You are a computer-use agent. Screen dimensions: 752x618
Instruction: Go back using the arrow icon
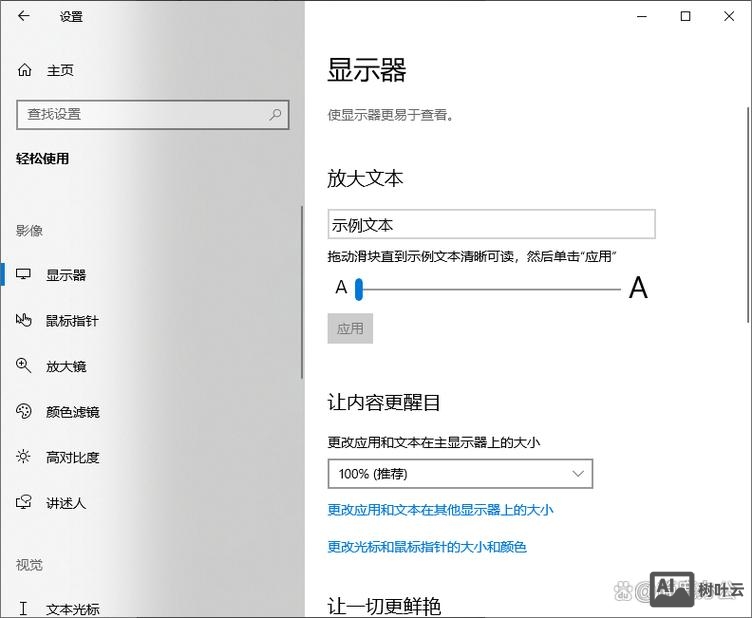click(x=24, y=16)
